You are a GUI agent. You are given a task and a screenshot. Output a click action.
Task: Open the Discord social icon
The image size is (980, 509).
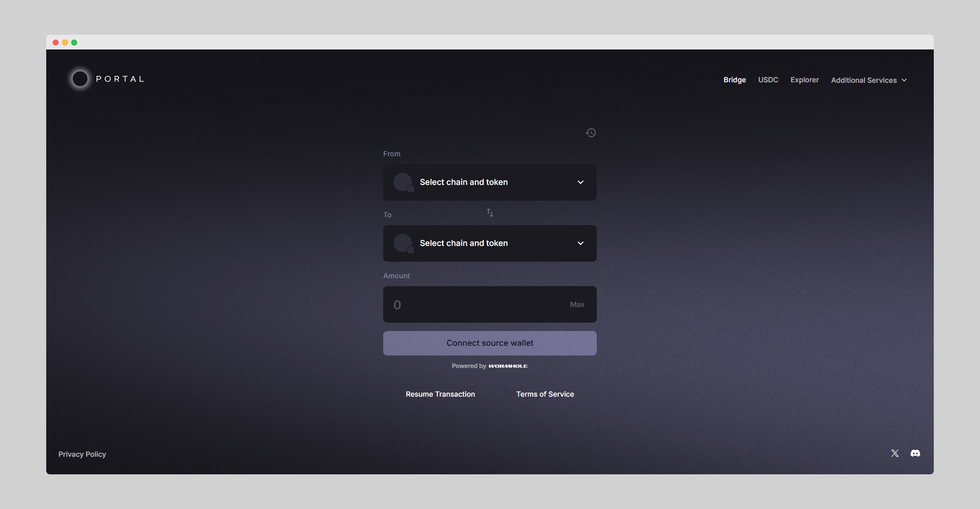click(915, 454)
